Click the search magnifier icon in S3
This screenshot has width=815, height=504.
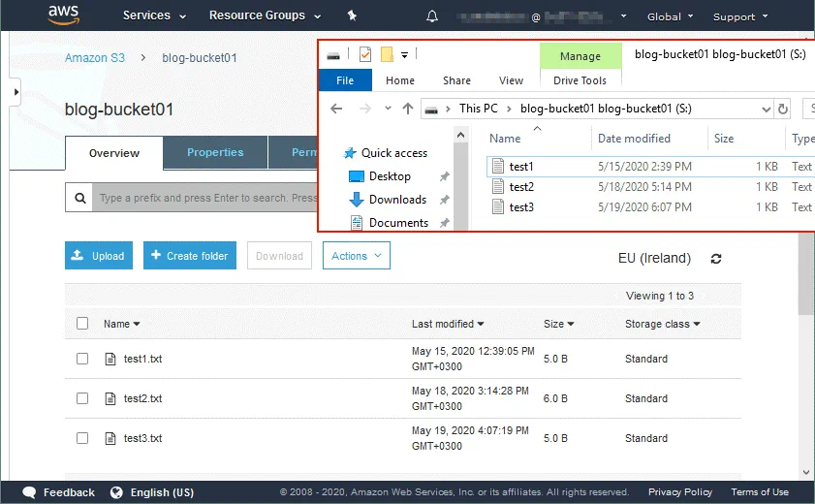coord(79,198)
